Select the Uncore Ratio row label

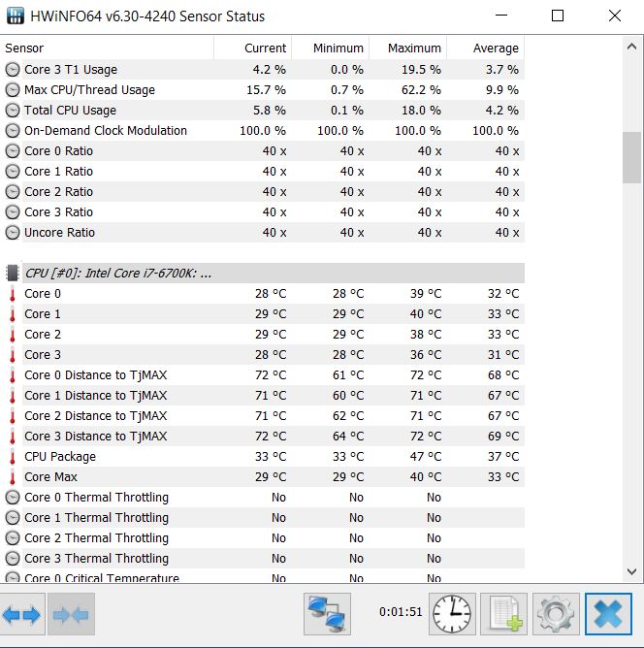(59, 232)
